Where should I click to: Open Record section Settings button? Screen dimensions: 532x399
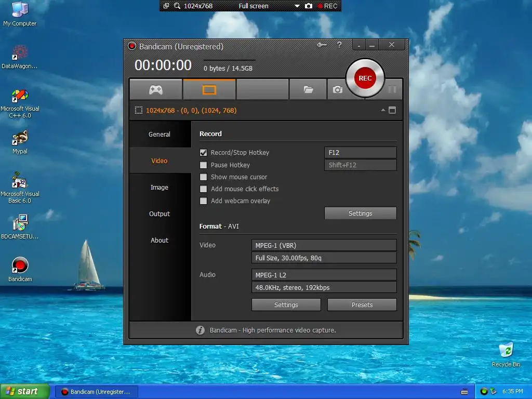(361, 214)
